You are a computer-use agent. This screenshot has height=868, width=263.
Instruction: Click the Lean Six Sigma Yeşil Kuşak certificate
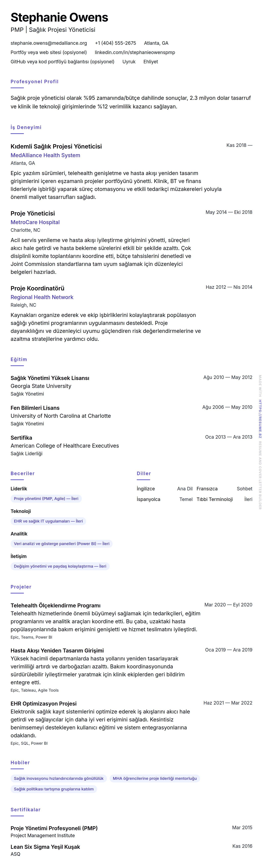click(x=45, y=847)
